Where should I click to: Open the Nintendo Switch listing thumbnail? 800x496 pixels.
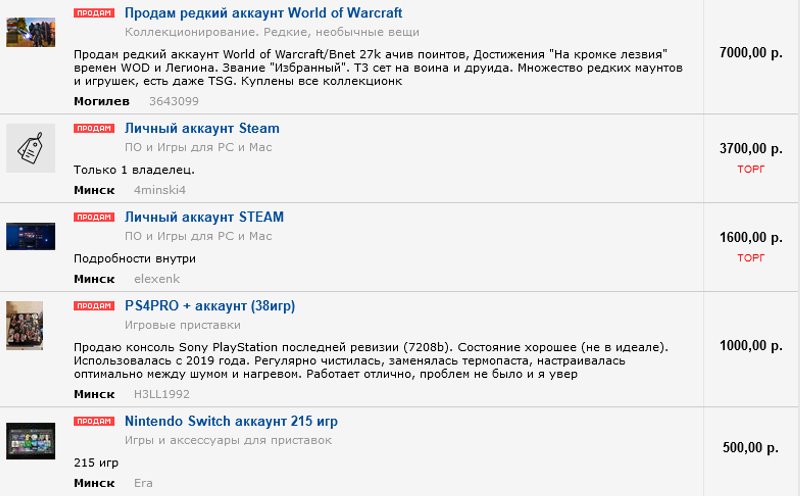click(x=30, y=441)
